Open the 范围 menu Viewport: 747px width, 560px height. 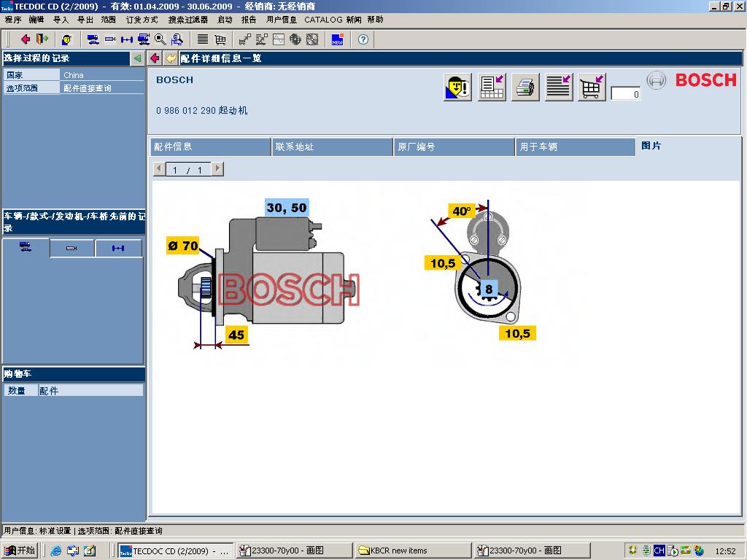(108, 20)
